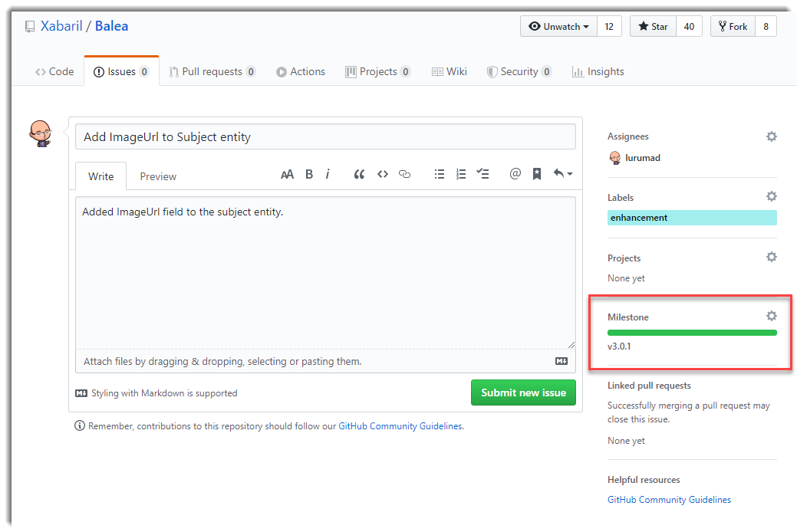Click the user avatar beside the issue form
Viewport: 797px width, 532px height.
pyautogui.click(x=41, y=133)
